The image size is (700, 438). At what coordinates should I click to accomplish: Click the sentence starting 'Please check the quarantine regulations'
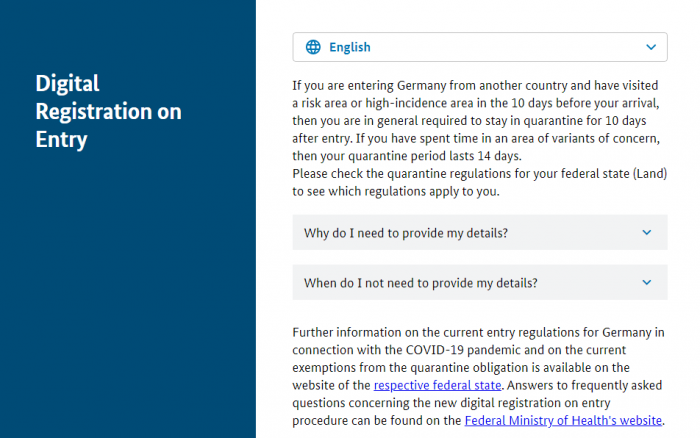tap(479, 182)
